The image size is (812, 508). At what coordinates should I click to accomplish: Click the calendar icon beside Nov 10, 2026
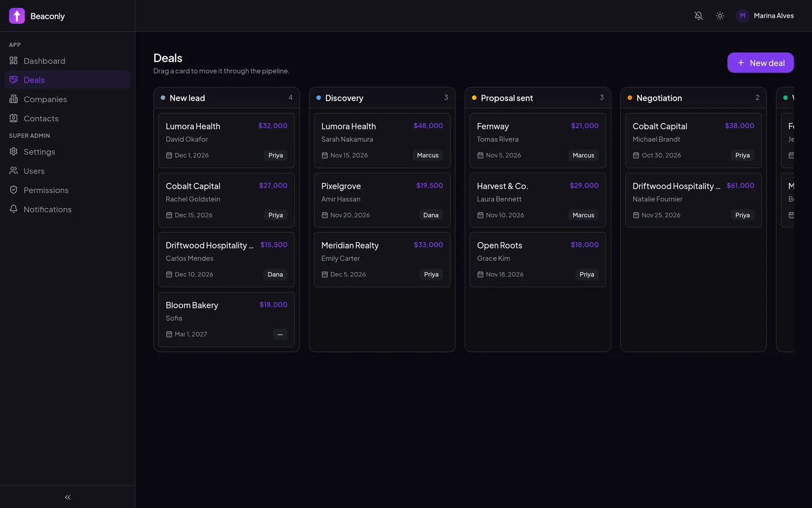(480, 215)
